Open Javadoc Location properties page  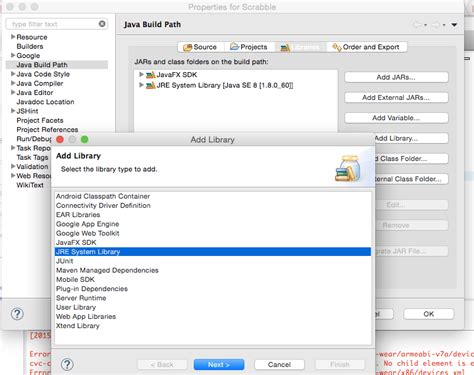pos(45,102)
